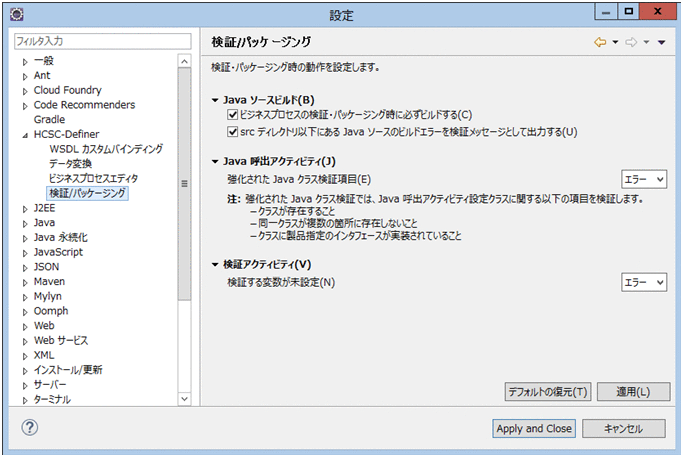Select Web in the preferences tree
Viewport: 685px width, 459px height.
point(44,326)
